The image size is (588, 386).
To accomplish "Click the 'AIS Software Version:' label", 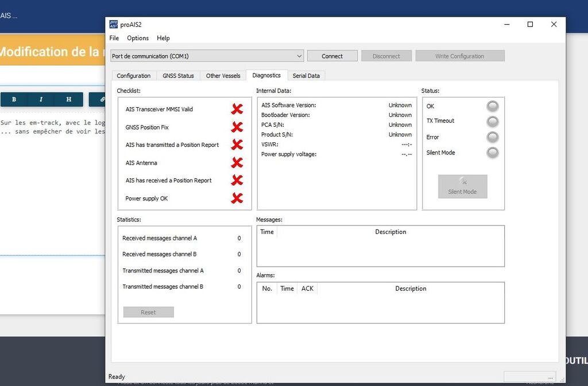I will (289, 105).
